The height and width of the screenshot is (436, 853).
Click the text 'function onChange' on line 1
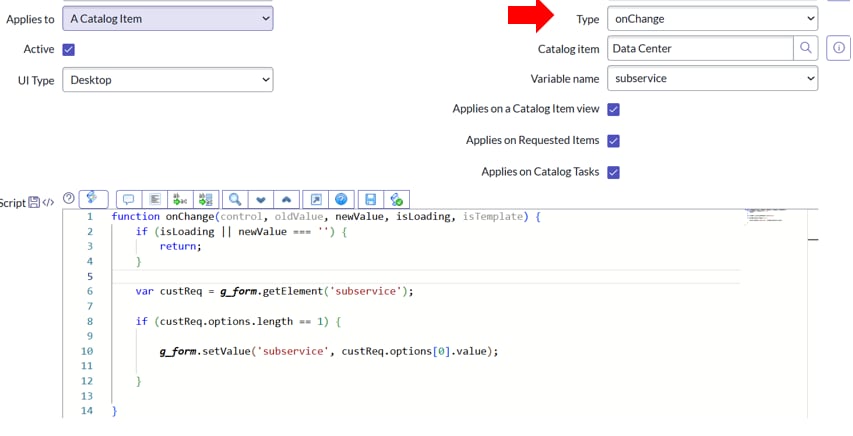pyautogui.click(x=163, y=217)
